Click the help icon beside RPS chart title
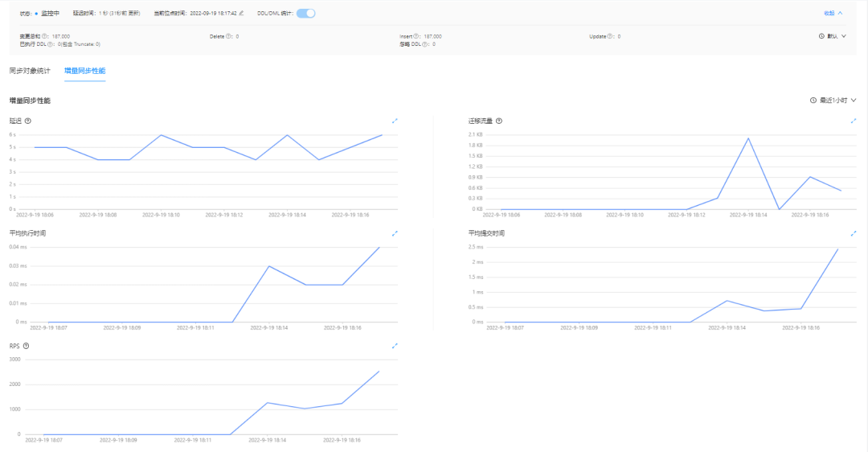Viewport: 868px width, 452px height. click(26, 346)
